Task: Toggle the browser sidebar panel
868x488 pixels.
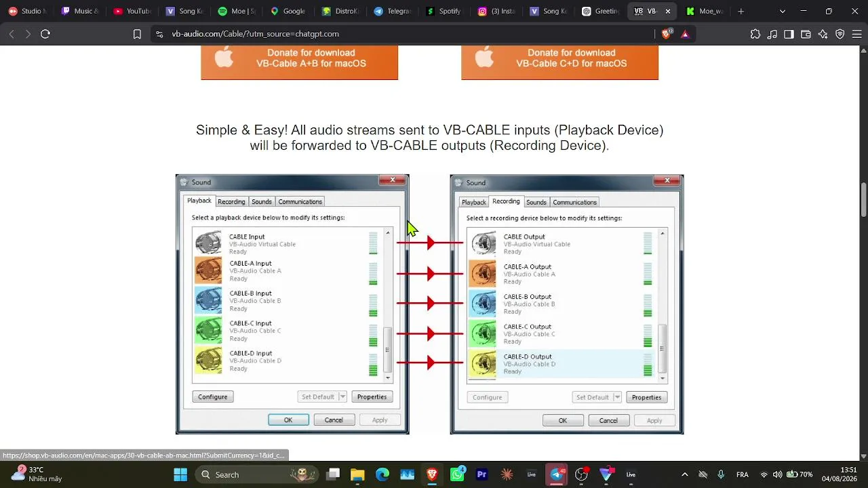Action: pos(789,34)
